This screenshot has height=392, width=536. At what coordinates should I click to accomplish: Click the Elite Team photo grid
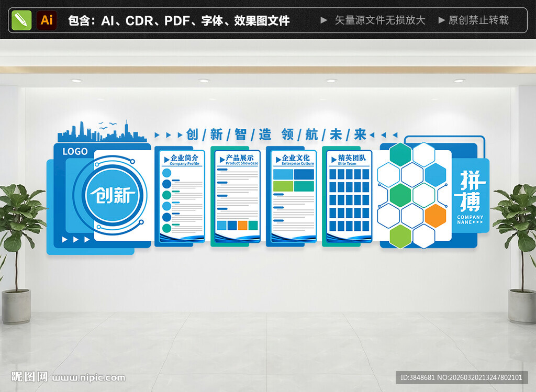pos(349,200)
